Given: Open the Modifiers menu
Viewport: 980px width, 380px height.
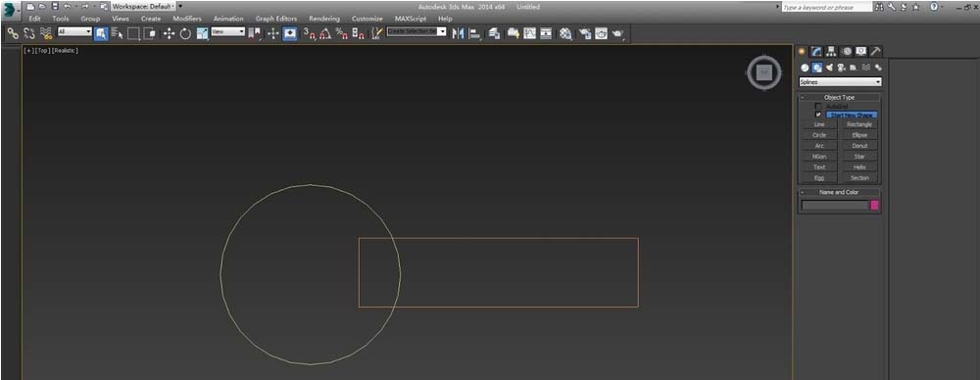Looking at the screenshot, I should pyautogui.click(x=187, y=19).
